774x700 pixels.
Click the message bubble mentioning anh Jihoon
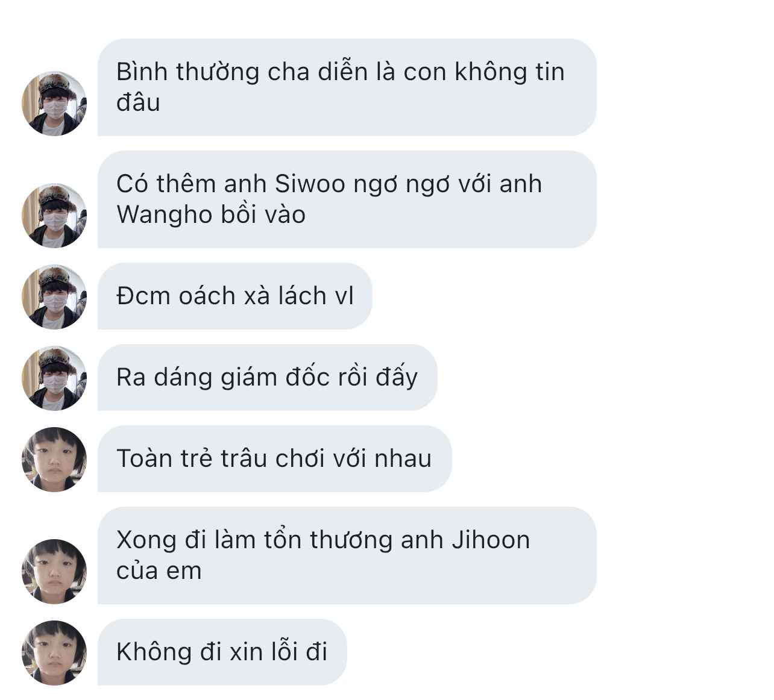347,555
